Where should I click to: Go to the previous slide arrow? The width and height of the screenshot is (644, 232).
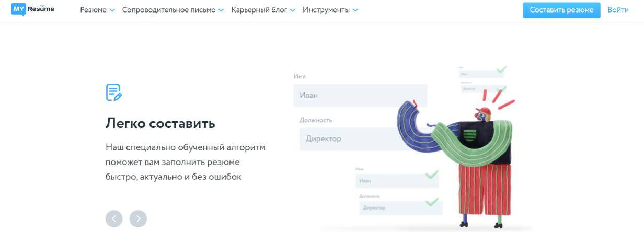[114, 218]
